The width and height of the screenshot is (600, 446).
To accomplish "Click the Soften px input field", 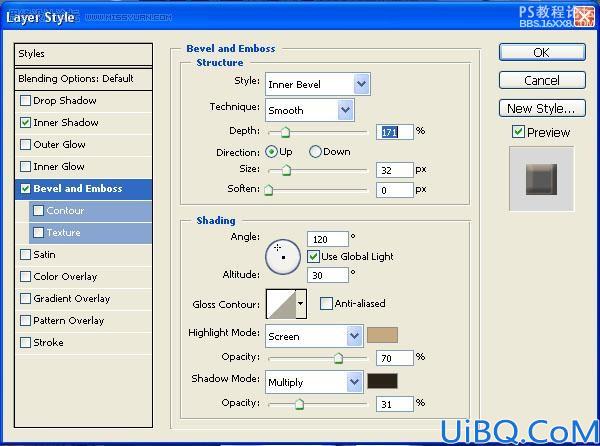I will 395,190.
